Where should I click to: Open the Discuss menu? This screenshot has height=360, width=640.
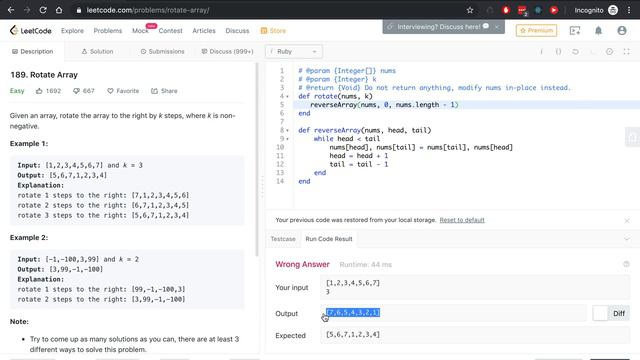(x=237, y=31)
